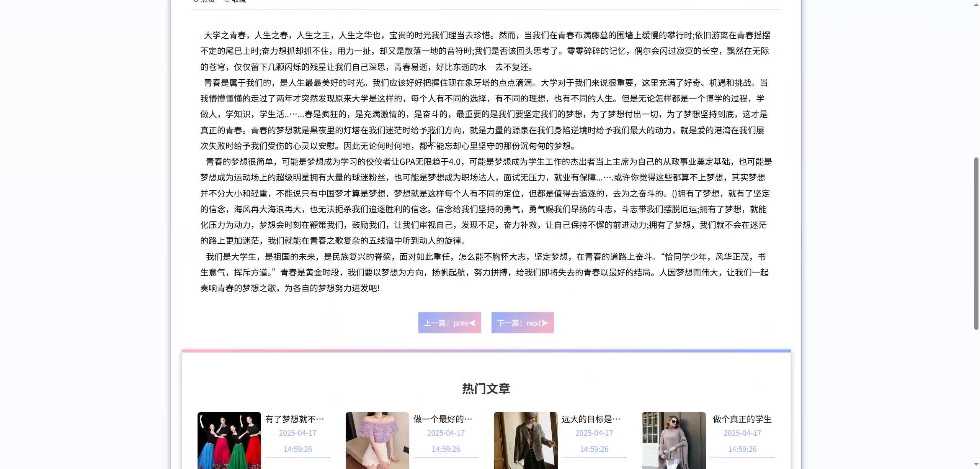Open the dancers in colorful skirts thumbnail

pos(229,441)
